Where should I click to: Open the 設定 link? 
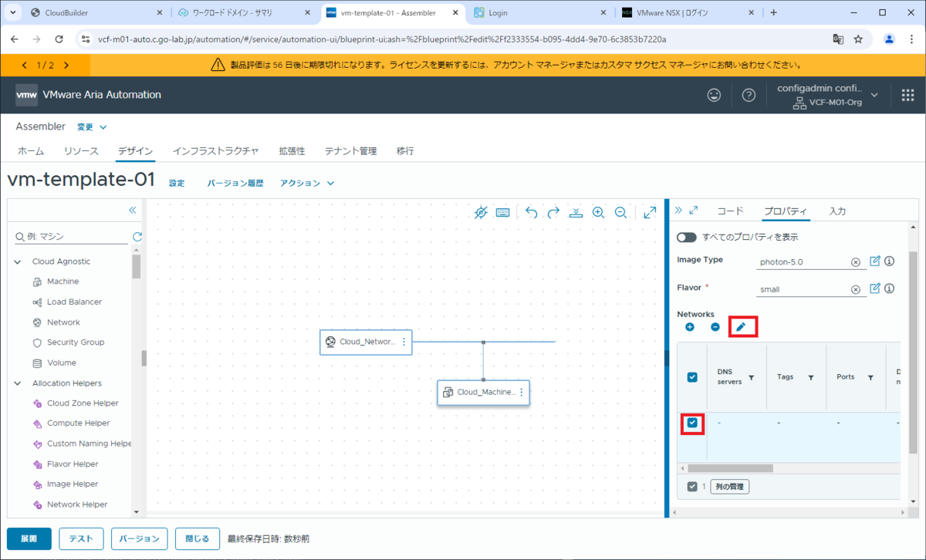pyautogui.click(x=177, y=184)
